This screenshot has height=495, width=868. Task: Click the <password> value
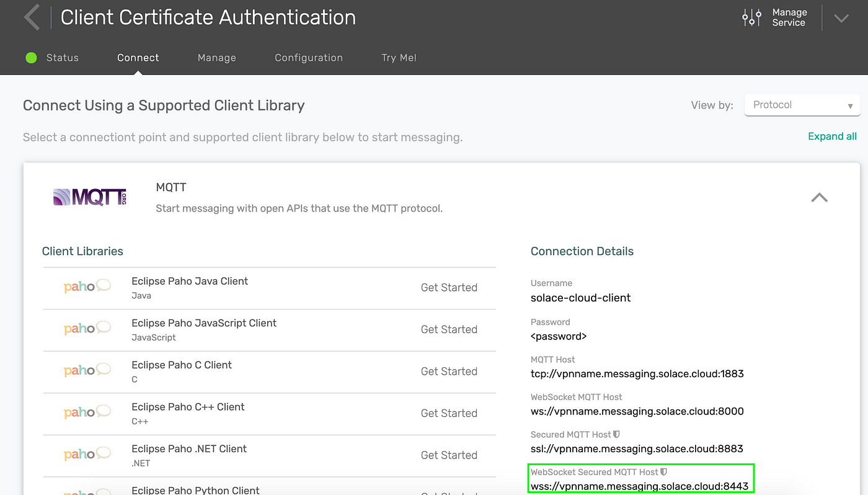coord(559,336)
